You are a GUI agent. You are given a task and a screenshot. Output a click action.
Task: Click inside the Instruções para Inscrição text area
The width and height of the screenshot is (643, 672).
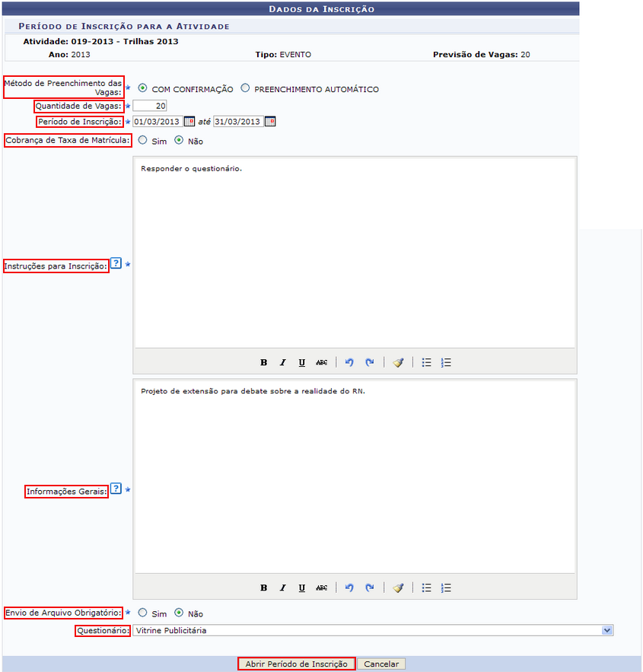coord(355,253)
